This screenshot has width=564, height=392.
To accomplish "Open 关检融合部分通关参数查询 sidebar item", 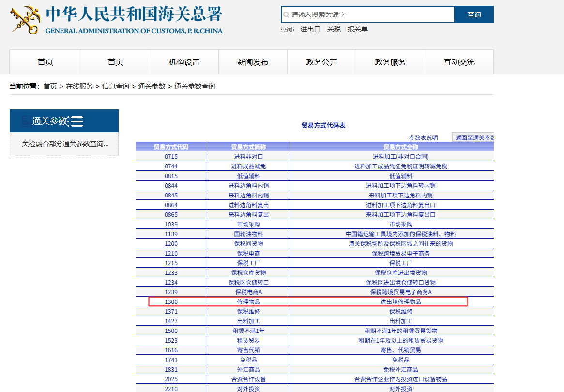I will coord(65,144).
